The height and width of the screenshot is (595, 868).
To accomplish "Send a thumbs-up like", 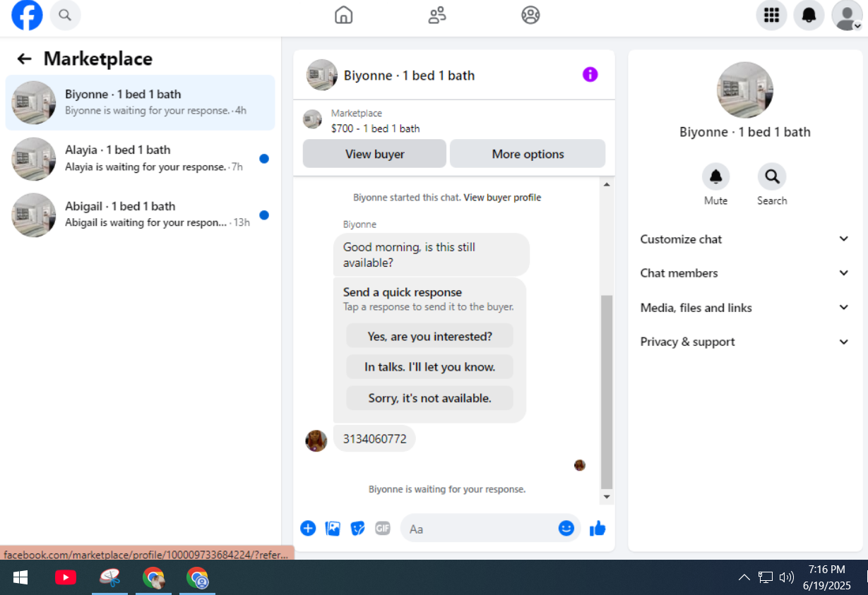I will [x=598, y=528].
